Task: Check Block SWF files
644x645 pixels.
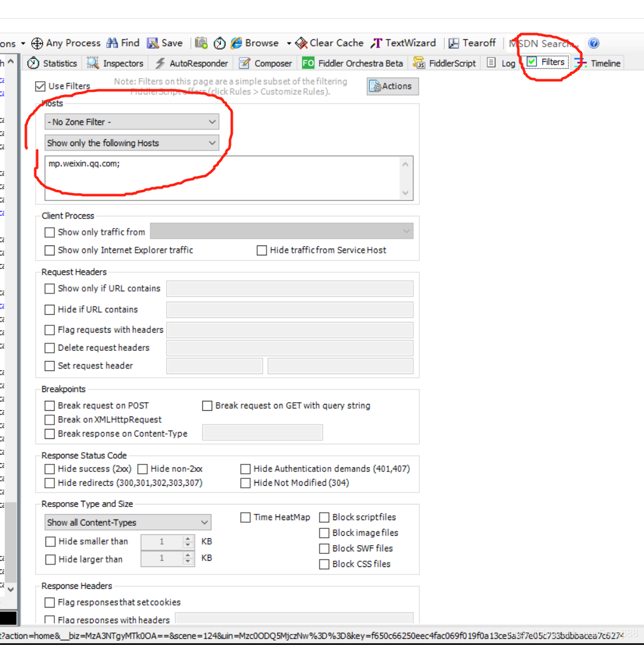Action: pyautogui.click(x=324, y=549)
